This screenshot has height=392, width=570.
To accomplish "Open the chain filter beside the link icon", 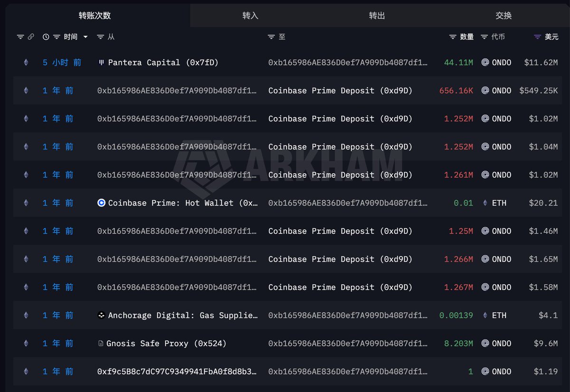I will click(x=20, y=37).
